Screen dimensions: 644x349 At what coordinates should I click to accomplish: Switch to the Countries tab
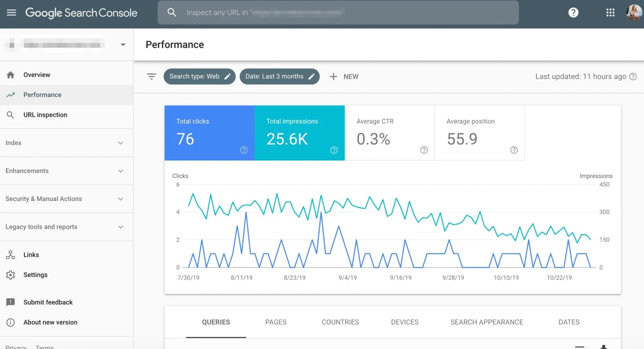pos(340,322)
